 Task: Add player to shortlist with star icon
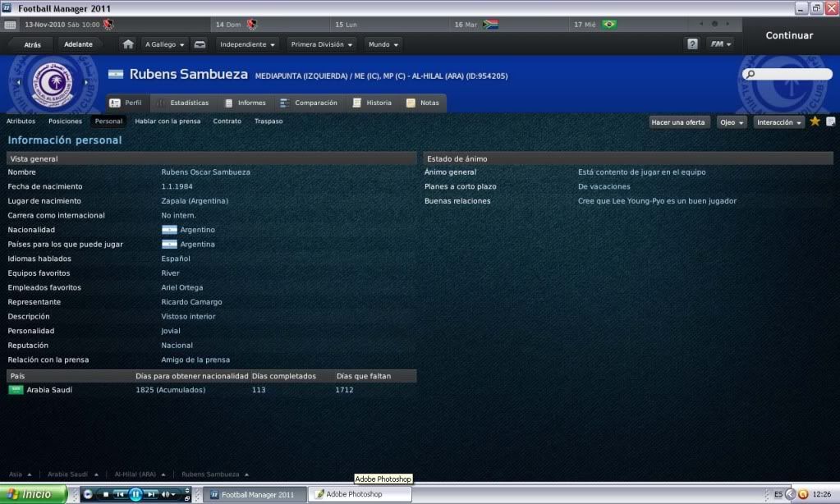[x=815, y=121]
